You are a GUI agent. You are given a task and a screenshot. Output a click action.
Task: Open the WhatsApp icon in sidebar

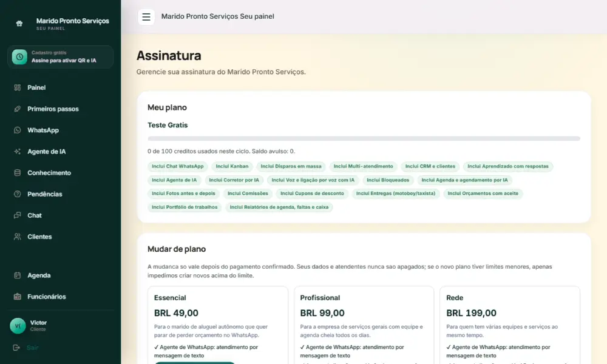coord(18,130)
